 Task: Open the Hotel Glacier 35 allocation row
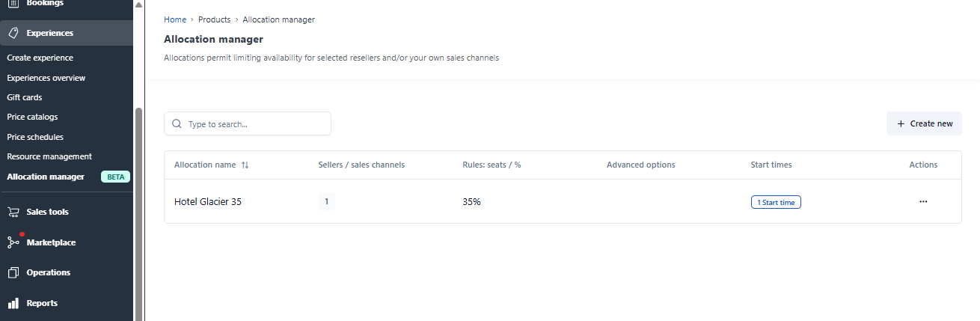click(x=208, y=201)
